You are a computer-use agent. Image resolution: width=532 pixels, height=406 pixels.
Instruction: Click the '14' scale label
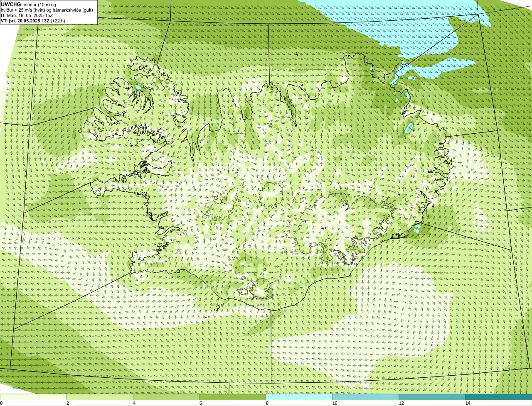[468, 403]
